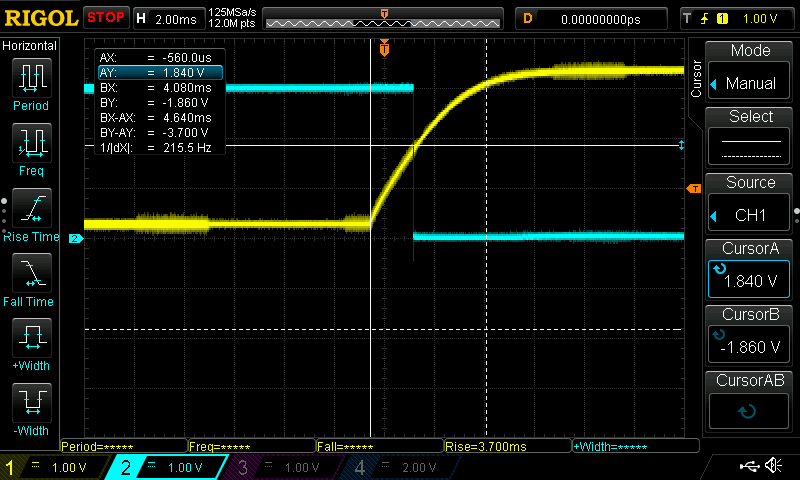Click the orange trigger position marker
The width and height of the screenshot is (800, 480).
click(x=385, y=47)
